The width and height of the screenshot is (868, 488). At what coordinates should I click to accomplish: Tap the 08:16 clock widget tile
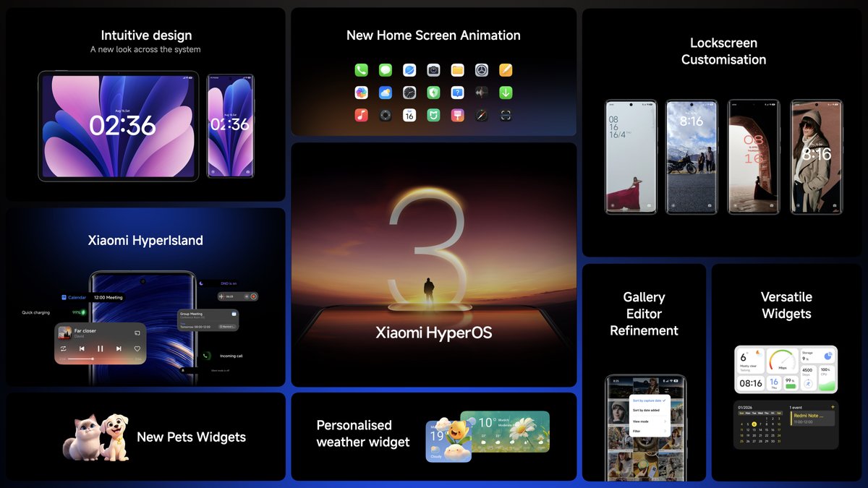tap(751, 383)
